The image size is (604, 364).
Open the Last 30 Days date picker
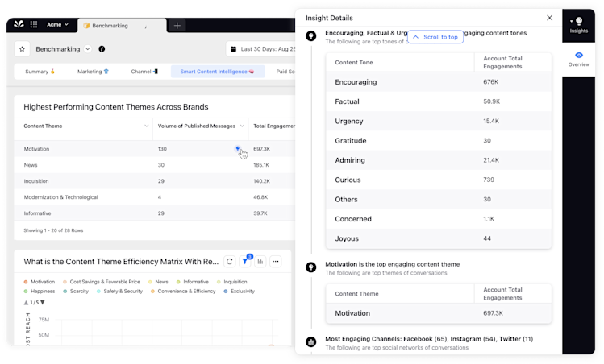point(261,49)
